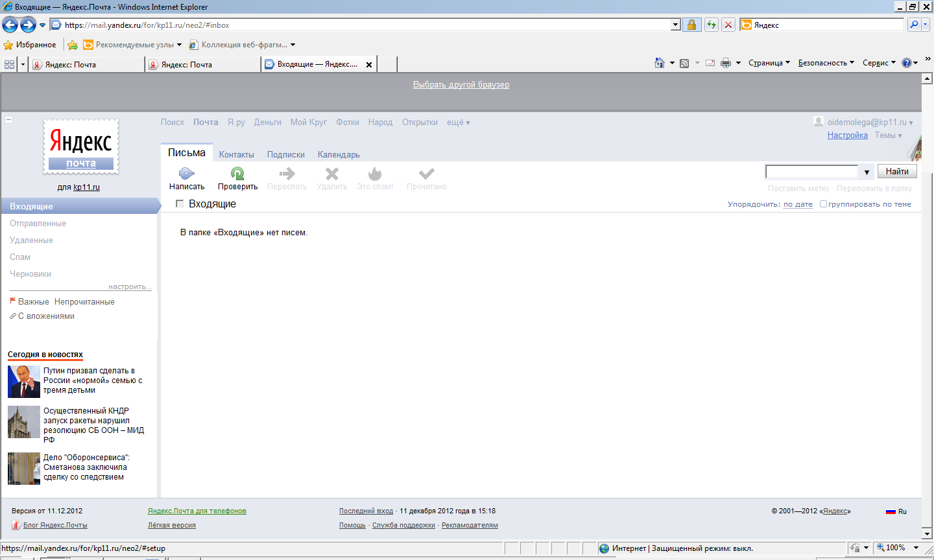Click the Yandex Почта logo
The image size is (934, 560).
[x=81, y=146]
